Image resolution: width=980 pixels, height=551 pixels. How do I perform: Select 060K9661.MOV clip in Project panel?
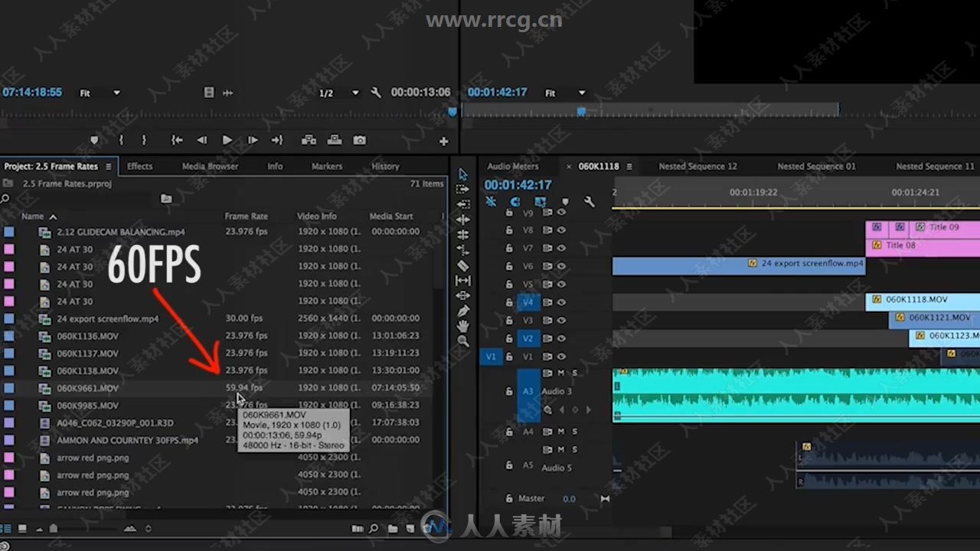[87, 388]
